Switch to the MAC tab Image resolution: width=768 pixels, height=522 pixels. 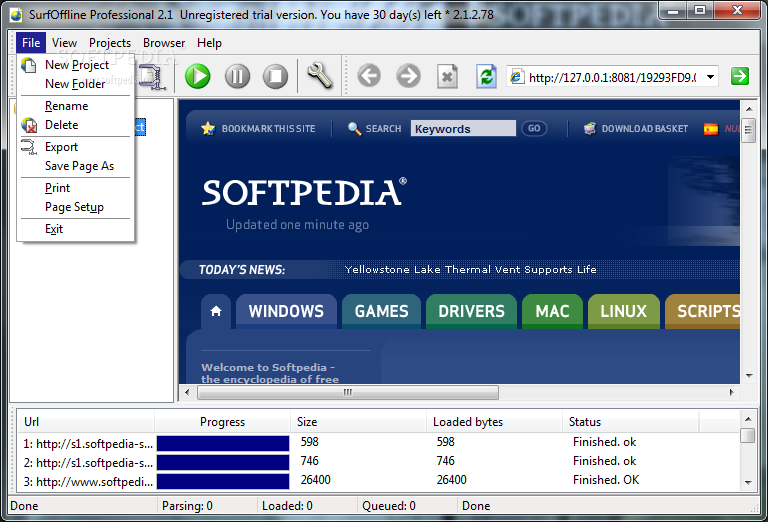coord(552,311)
